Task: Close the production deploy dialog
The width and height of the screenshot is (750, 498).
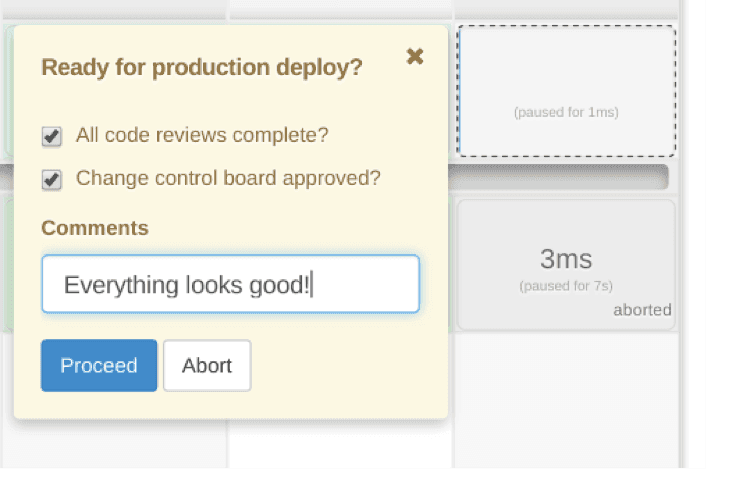Action: click(x=415, y=57)
